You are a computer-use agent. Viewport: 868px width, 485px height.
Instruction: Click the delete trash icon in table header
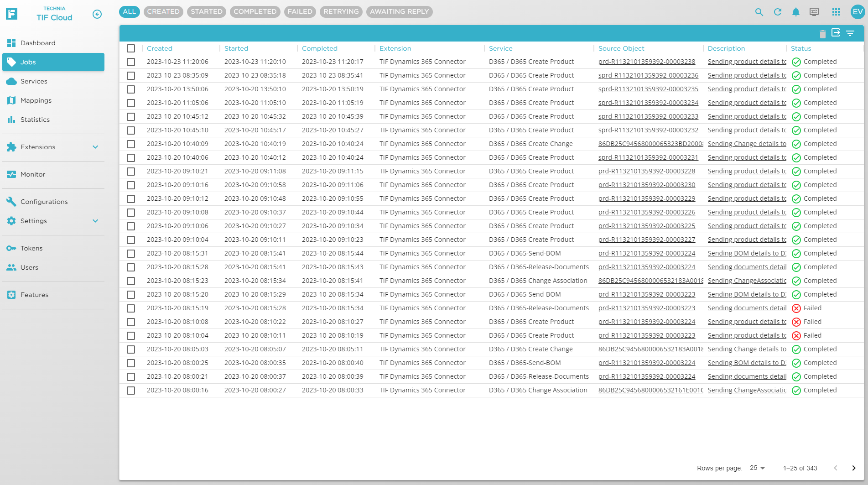pos(822,34)
